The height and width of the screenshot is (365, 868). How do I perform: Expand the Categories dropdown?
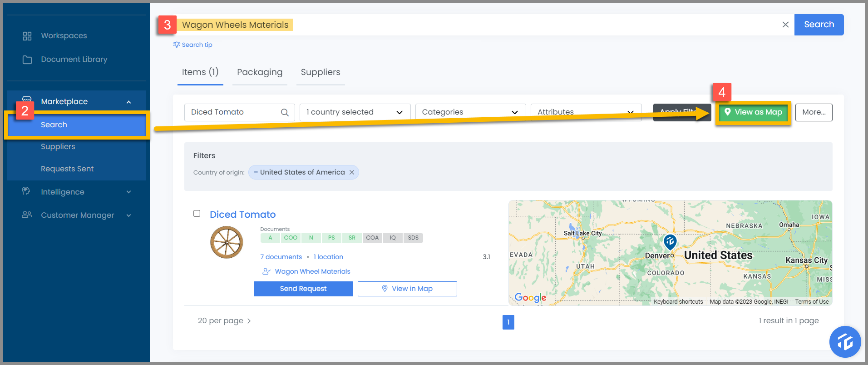coord(470,112)
